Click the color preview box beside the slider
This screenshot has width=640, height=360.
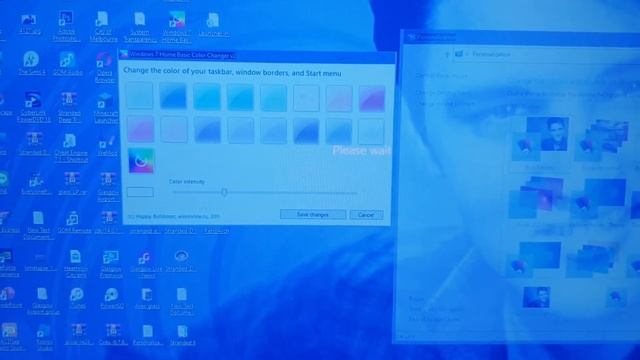point(140,192)
